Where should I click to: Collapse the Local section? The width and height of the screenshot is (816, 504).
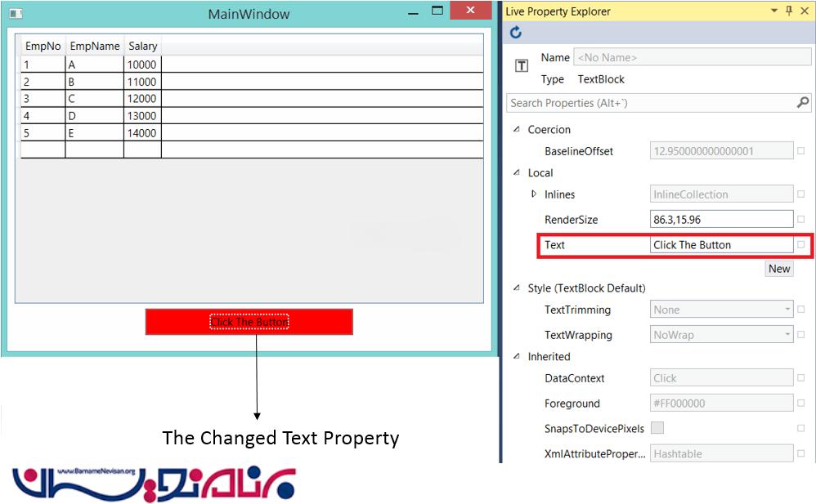click(x=516, y=172)
